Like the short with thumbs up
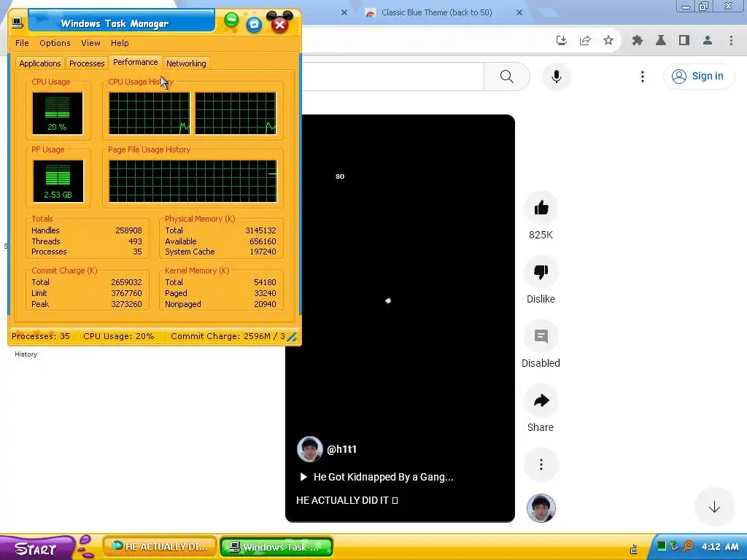747x560 pixels. [541, 208]
